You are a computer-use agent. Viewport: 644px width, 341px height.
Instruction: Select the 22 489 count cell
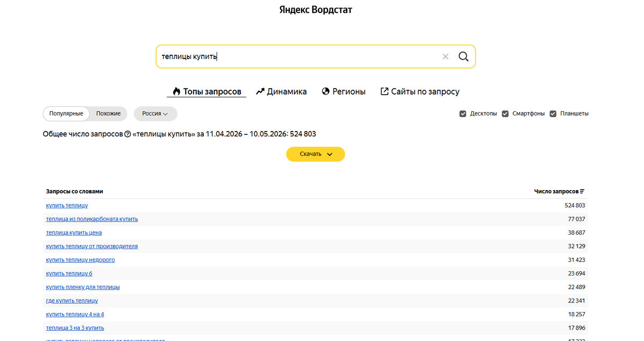pyautogui.click(x=576, y=287)
